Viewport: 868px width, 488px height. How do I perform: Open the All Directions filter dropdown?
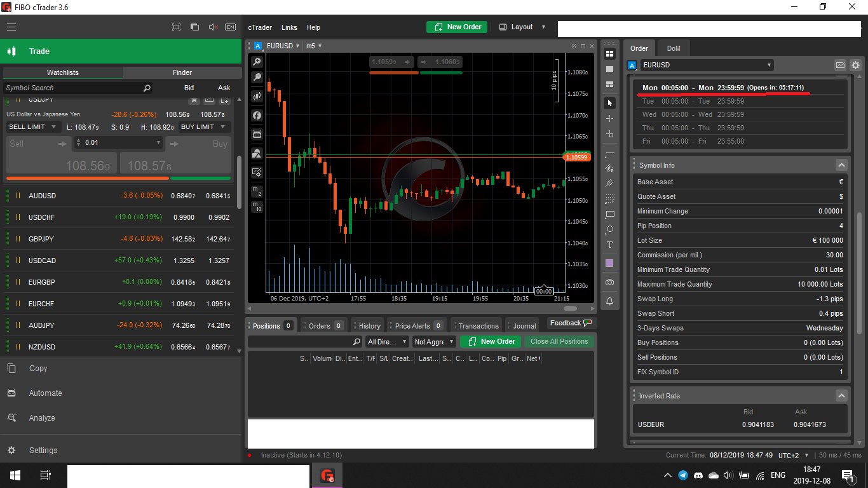point(387,342)
